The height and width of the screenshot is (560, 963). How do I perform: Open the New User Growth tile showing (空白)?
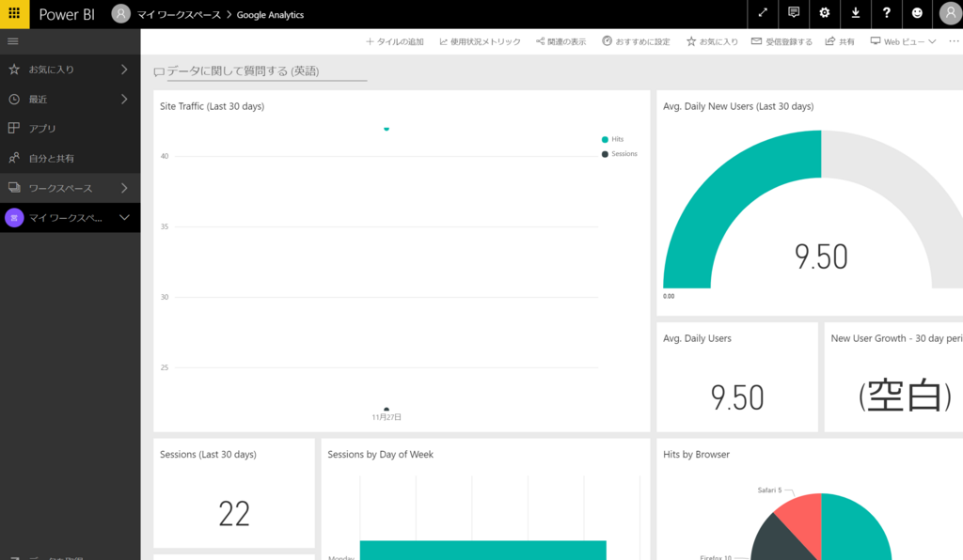click(x=893, y=377)
